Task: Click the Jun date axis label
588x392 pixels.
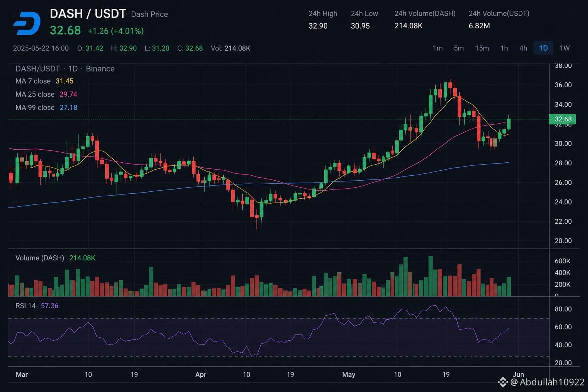Action: click(518, 374)
